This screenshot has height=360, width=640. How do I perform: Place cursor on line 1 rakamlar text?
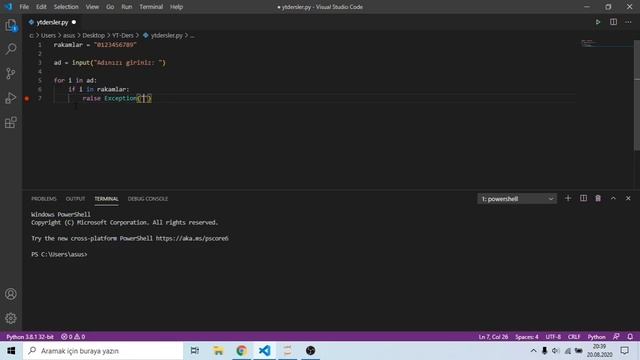(68, 45)
